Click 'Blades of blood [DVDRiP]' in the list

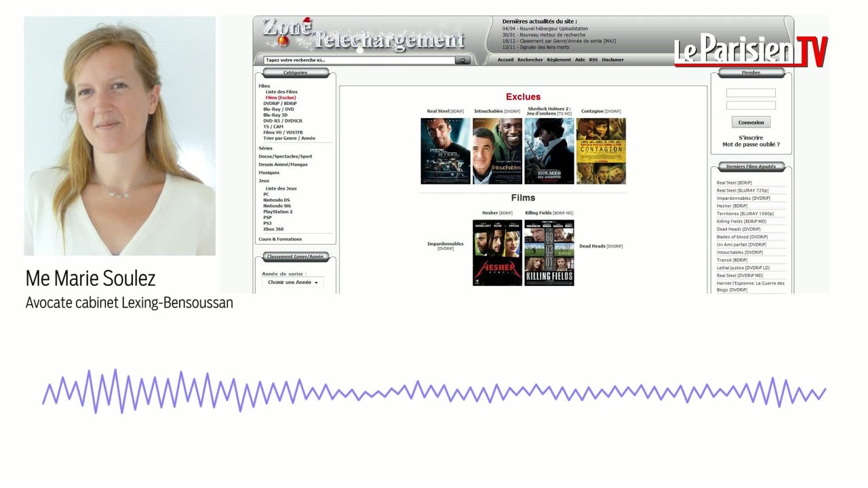click(x=743, y=237)
